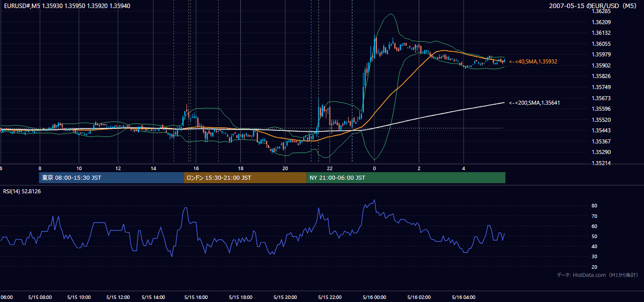
Task: Click RSI scale value 50
Action: pyautogui.click(x=594, y=236)
